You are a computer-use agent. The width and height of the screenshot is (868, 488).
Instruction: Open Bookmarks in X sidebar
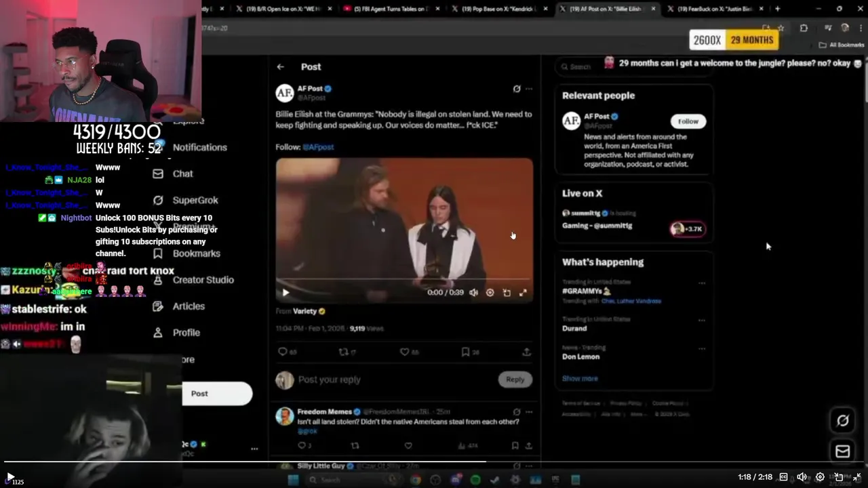187,253
